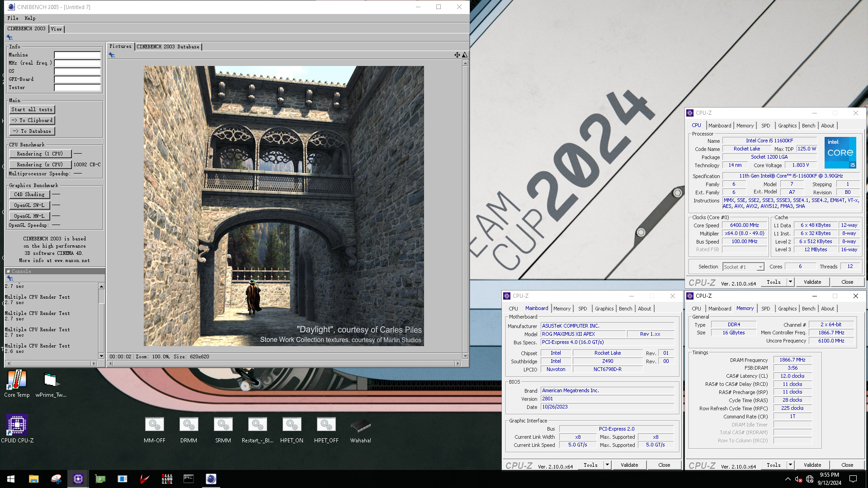868x488 pixels.
Task: Click the volume muted tray icon
Action: pyautogui.click(x=798, y=479)
